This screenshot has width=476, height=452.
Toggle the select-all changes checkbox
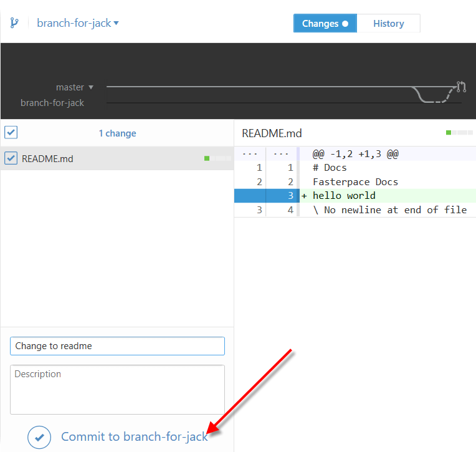coord(11,133)
